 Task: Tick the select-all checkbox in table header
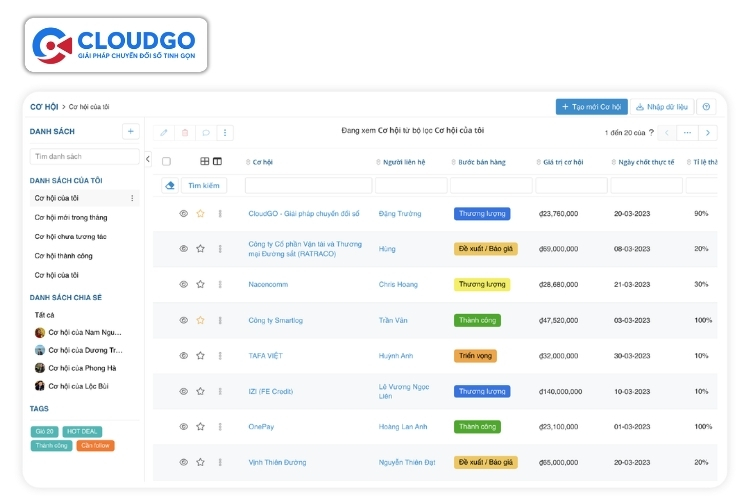[166, 161]
